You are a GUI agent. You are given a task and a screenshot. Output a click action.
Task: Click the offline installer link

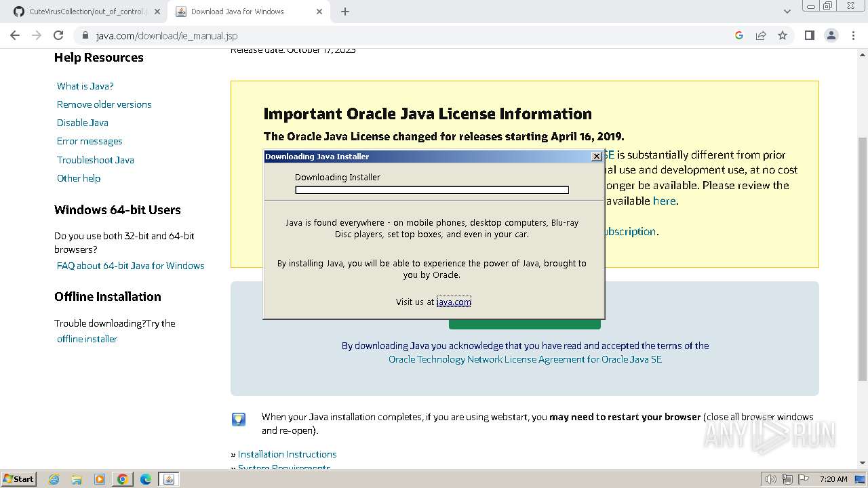click(87, 339)
